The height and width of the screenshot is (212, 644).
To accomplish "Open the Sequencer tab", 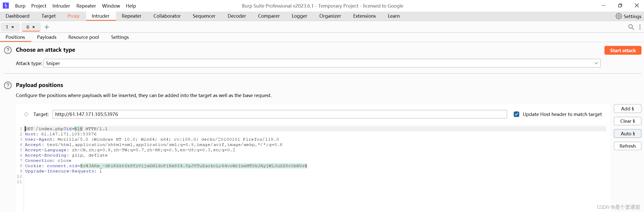I will click(x=204, y=16).
